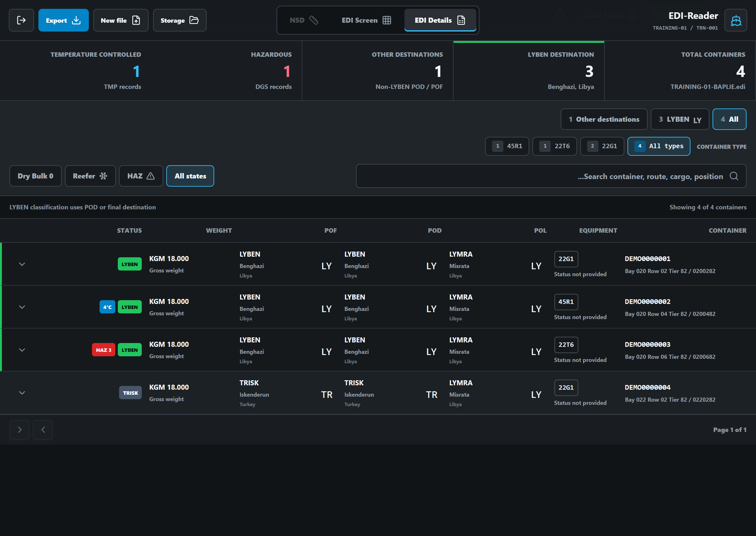Expand the DEMO0000002 row chevron

click(x=22, y=307)
